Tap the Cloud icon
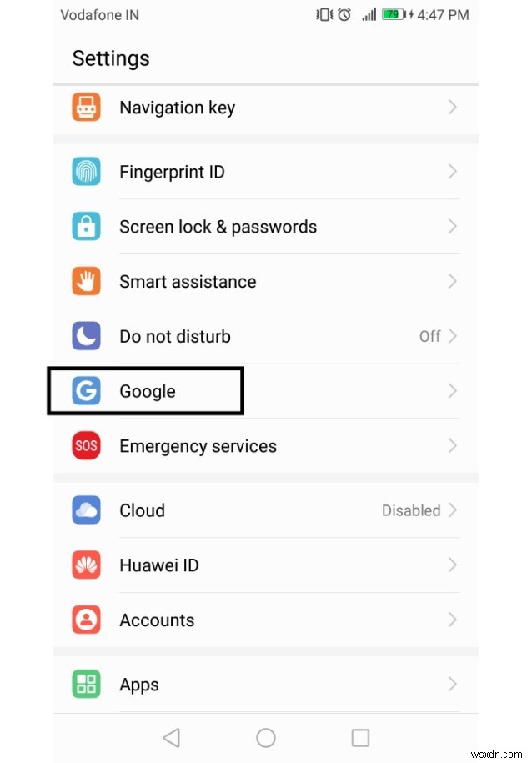The height and width of the screenshot is (763, 532). point(86,510)
